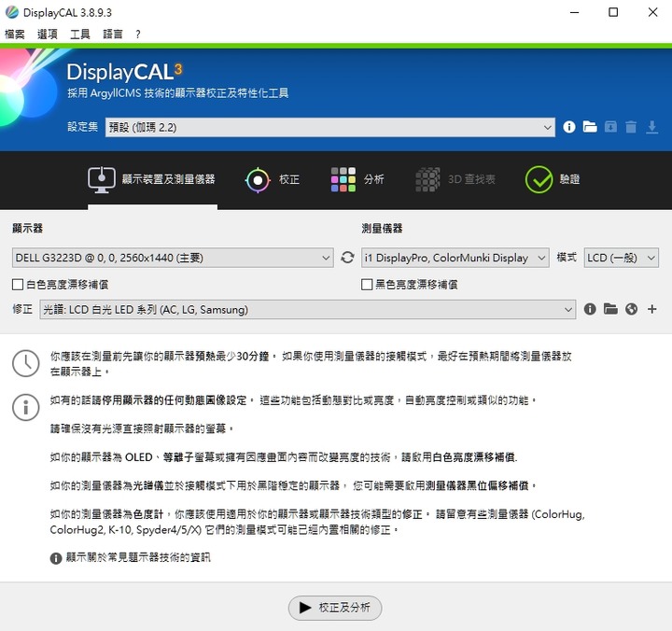Click the globe icon to search online corrections
Screen dimensions: 672x631
[631, 309]
